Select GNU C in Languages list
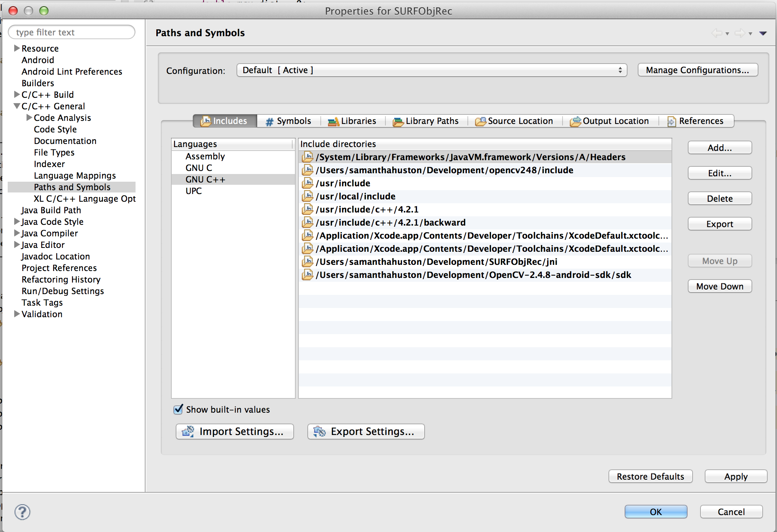777x532 pixels. (233, 168)
